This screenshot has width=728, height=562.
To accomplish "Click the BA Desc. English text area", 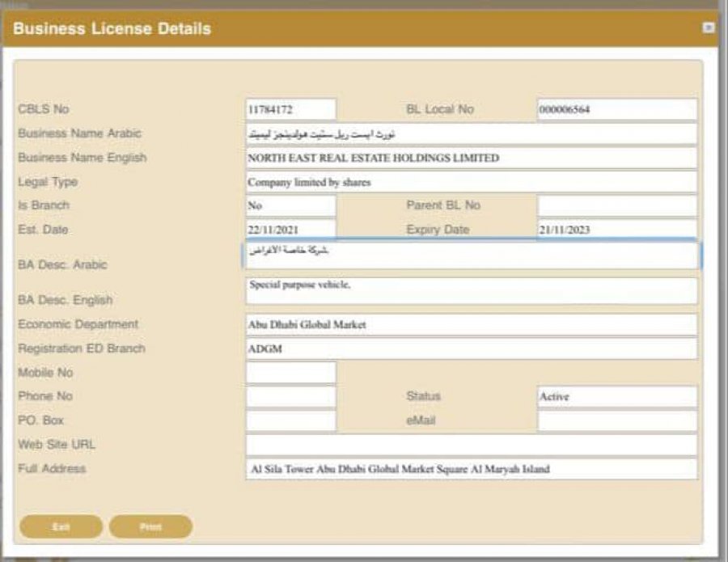I will (x=471, y=291).
